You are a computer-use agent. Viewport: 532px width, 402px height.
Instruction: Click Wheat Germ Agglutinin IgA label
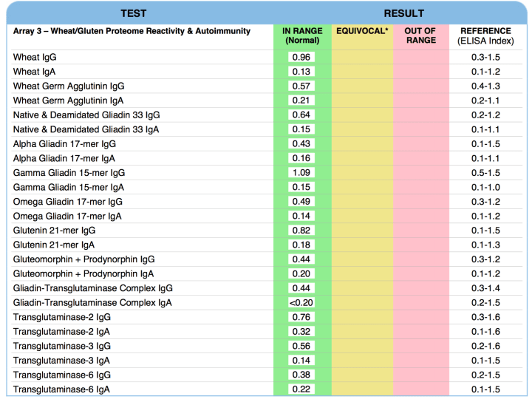coord(69,100)
